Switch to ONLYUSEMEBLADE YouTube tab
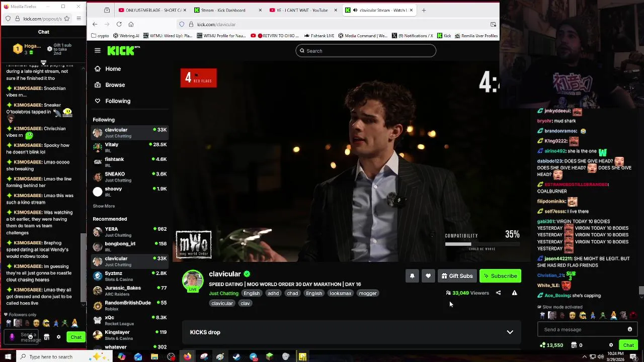The image size is (644, 362). pos(151,10)
